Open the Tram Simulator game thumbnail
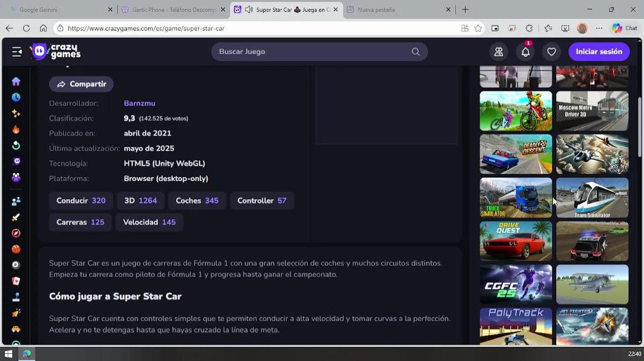 592,198
